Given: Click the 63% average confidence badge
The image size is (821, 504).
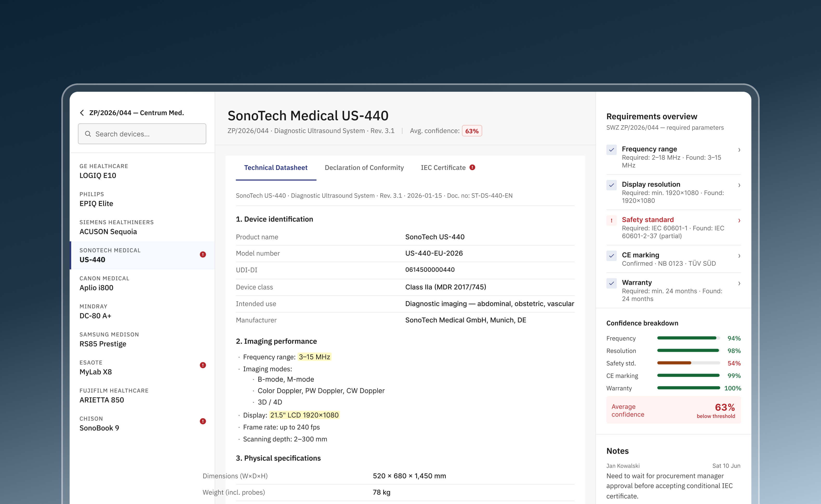Looking at the screenshot, I should [472, 131].
